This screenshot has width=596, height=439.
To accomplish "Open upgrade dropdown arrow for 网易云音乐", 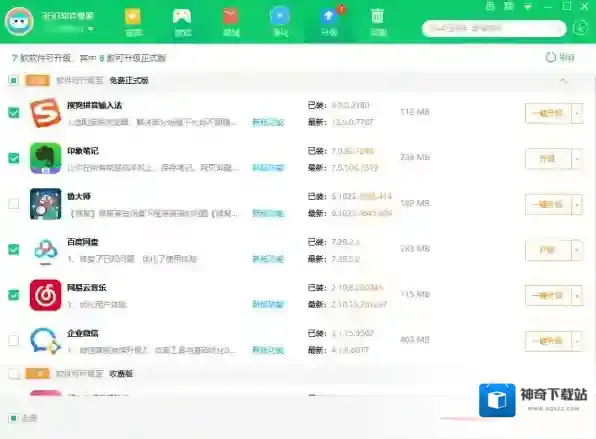I will point(577,295).
